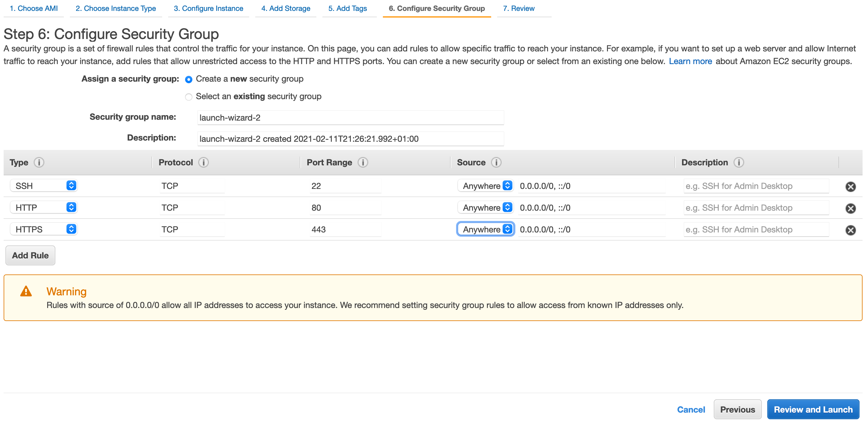868x428 pixels.
Task: Click the SSH rule description field
Action: (x=756, y=186)
